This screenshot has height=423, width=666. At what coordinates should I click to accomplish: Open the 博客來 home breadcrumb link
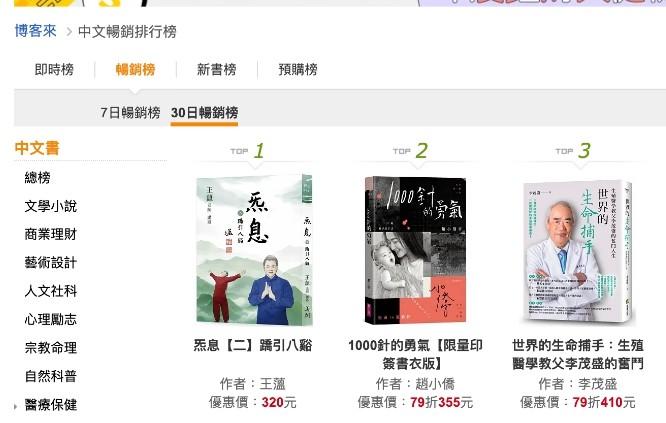point(36,31)
